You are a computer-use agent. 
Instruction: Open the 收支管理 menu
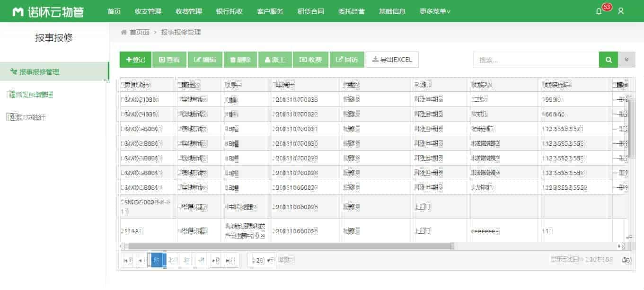[148, 11]
